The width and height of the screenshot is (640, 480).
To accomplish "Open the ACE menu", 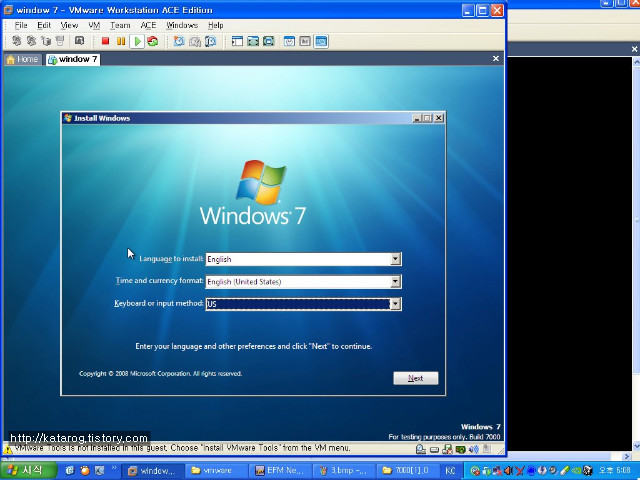I will pyautogui.click(x=148, y=25).
